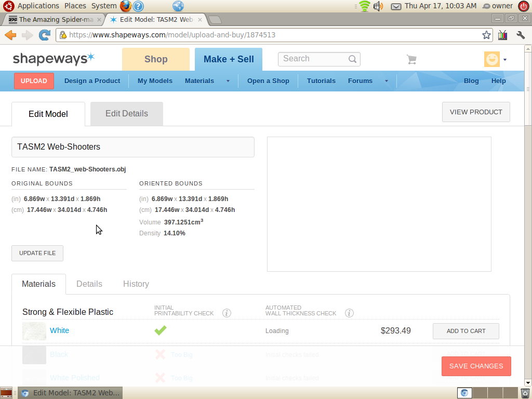The height and width of the screenshot is (399, 532).
Task: Add White material to cart
Action: (466, 331)
